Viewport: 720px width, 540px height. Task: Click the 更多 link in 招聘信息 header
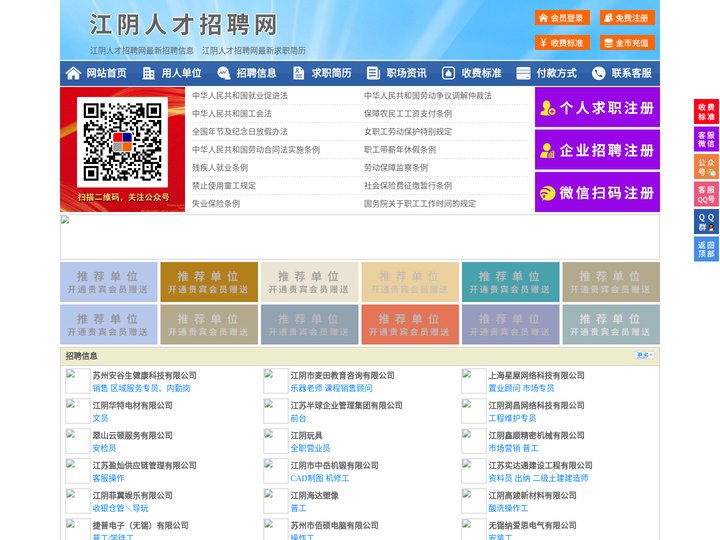pos(644,355)
